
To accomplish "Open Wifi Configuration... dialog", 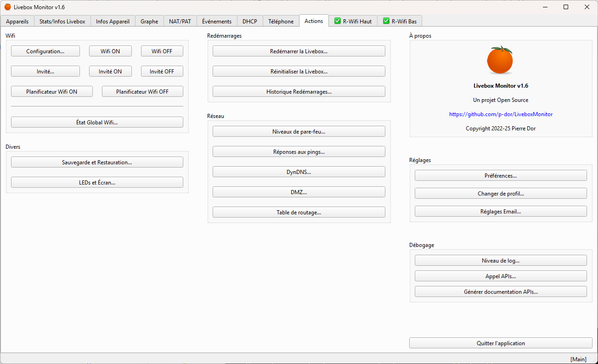I will [x=45, y=51].
